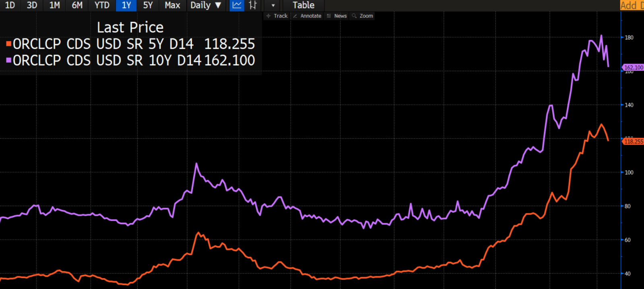
Task: Click the purple 162.100 axis price tag
Action: 633,67
